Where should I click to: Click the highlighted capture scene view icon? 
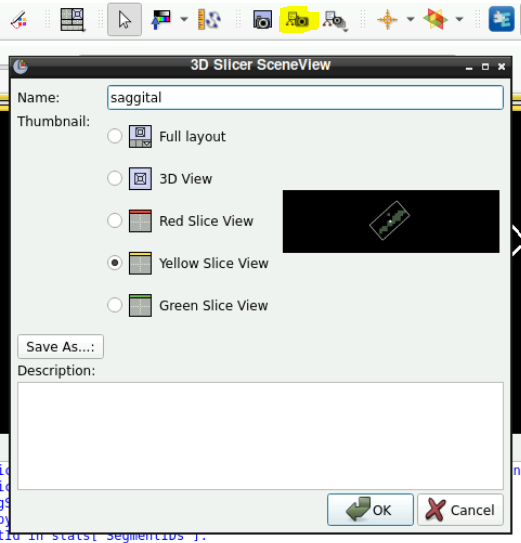298,19
